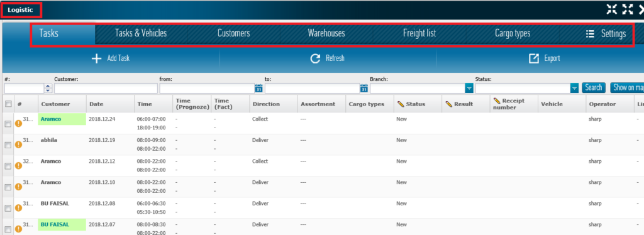Open the Customers tab
Screen dimensions: 644x235
[x=233, y=34]
